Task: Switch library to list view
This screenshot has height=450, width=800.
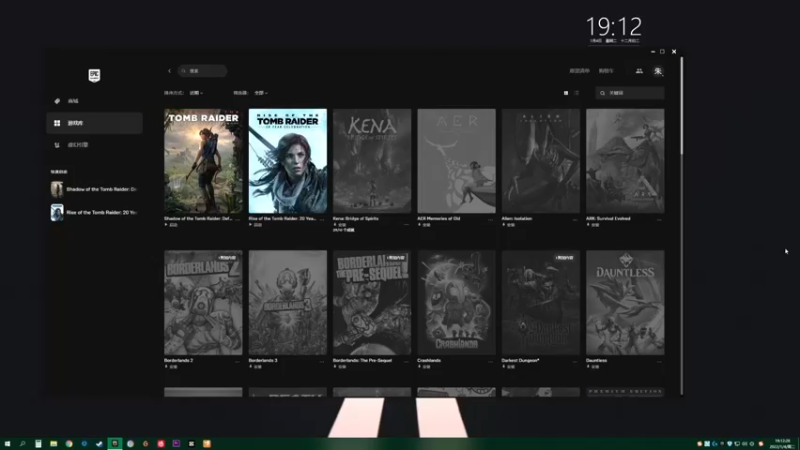Action: 577,93
